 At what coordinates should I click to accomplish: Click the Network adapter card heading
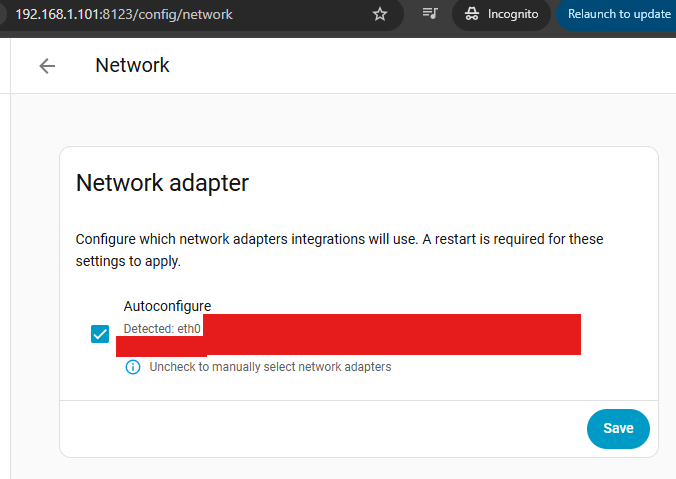click(162, 183)
